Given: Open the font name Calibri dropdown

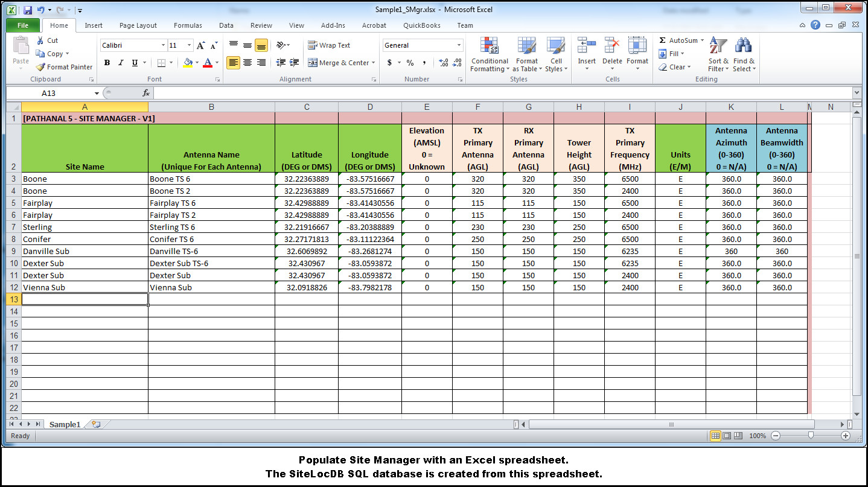Looking at the screenshot, I should pos(163,45).
